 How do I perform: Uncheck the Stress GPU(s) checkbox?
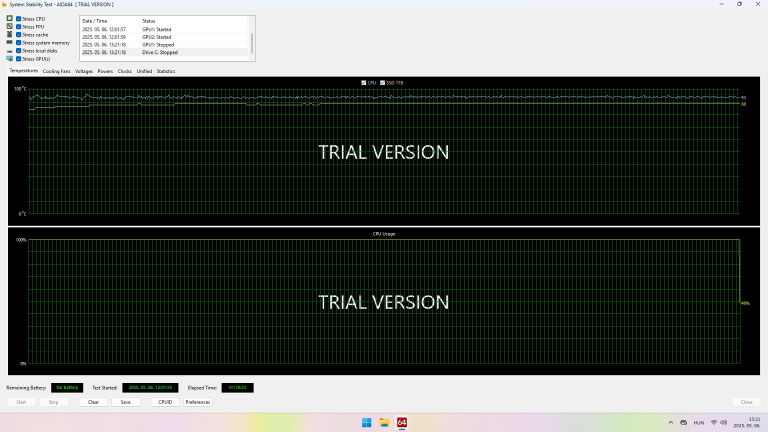pyautogui.click(x=19, y=59)
